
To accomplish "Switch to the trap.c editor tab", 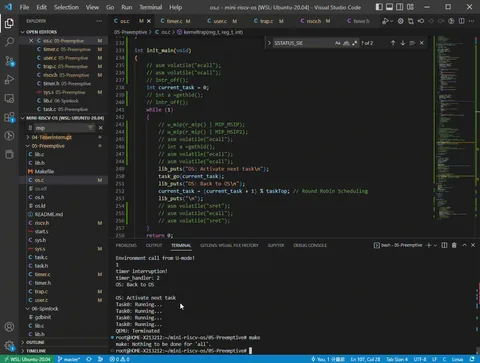I will click(268, 21).
